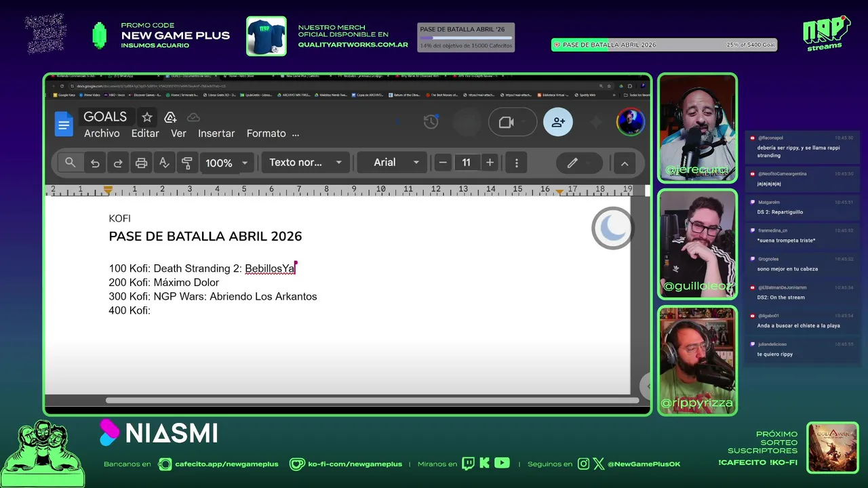Click the left indent marker on the ruler
868x488 pixels.
108,190
